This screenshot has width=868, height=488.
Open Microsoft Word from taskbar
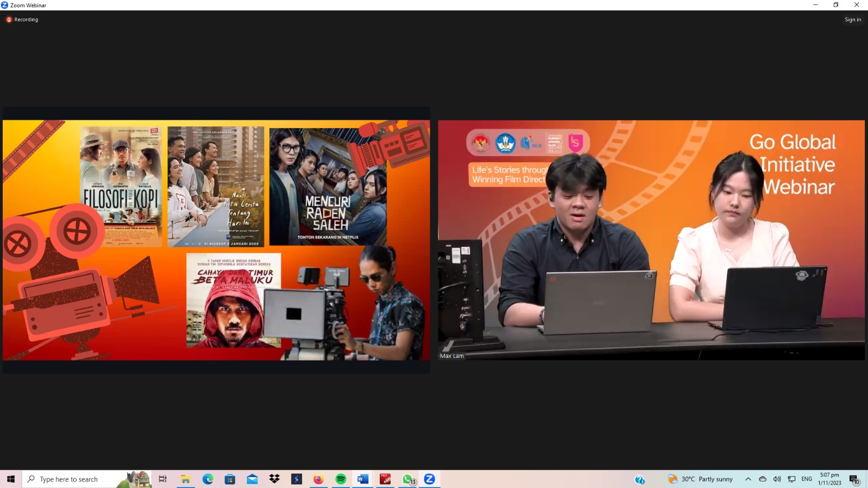pyautogui.click(x=363, y=479)
